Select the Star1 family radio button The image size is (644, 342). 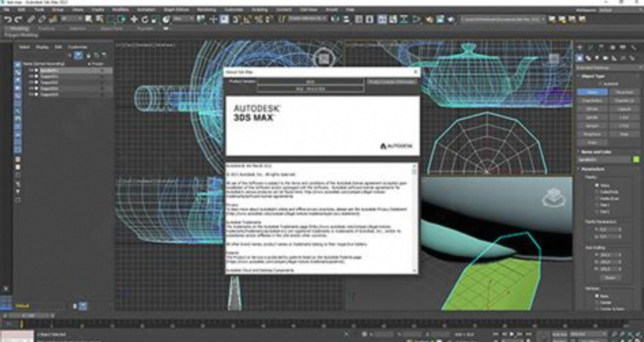pyautogui.click(x=597, y=205)
